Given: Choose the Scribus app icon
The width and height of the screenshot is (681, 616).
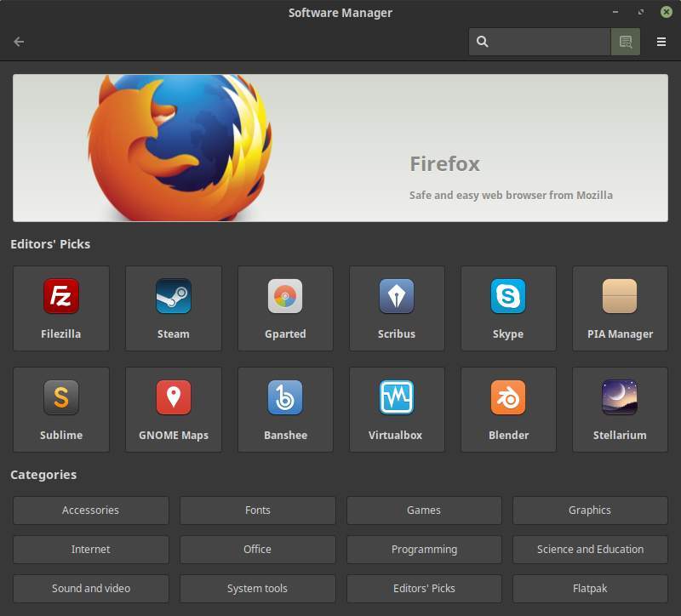Looking at the screenshot, I should [397, 296].
